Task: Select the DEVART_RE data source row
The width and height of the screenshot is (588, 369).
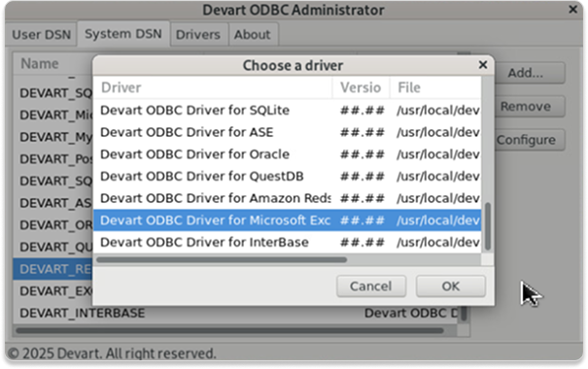Action: pos(52,269)
